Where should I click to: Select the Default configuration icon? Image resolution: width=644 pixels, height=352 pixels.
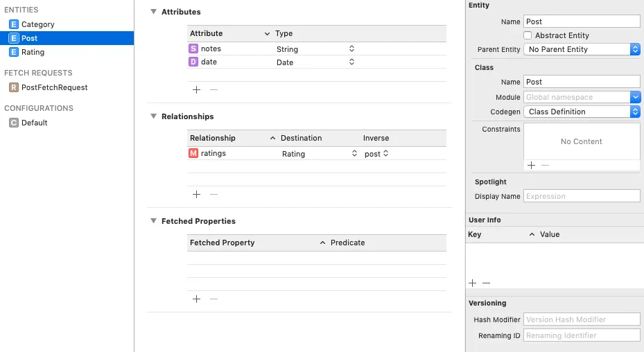coord(13,123)
